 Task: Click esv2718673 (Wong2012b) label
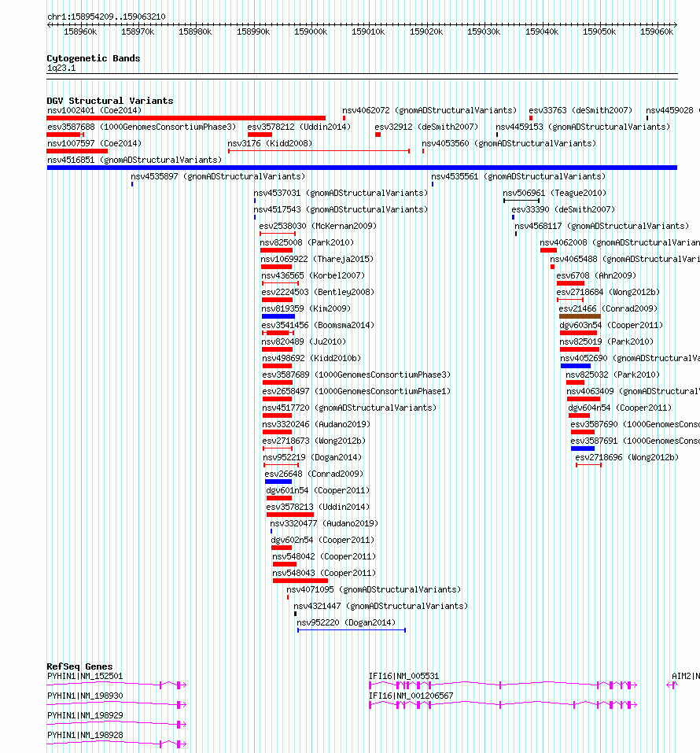[x=314, y=441]
